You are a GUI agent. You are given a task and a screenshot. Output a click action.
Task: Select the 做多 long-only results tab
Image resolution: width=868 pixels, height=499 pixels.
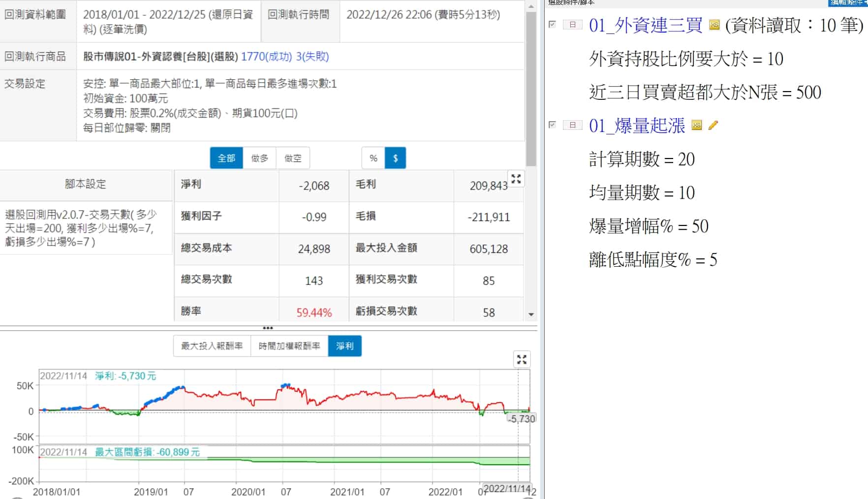point(259,158)
